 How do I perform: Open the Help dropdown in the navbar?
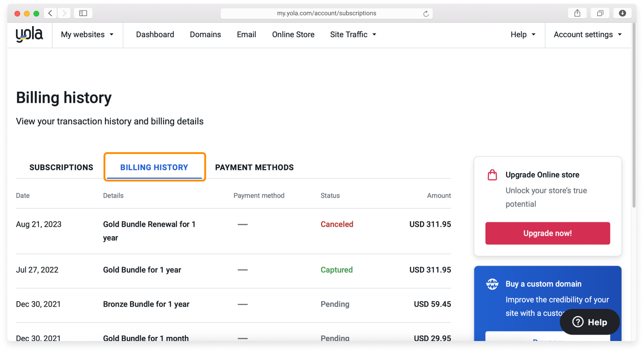pos(522,34)
